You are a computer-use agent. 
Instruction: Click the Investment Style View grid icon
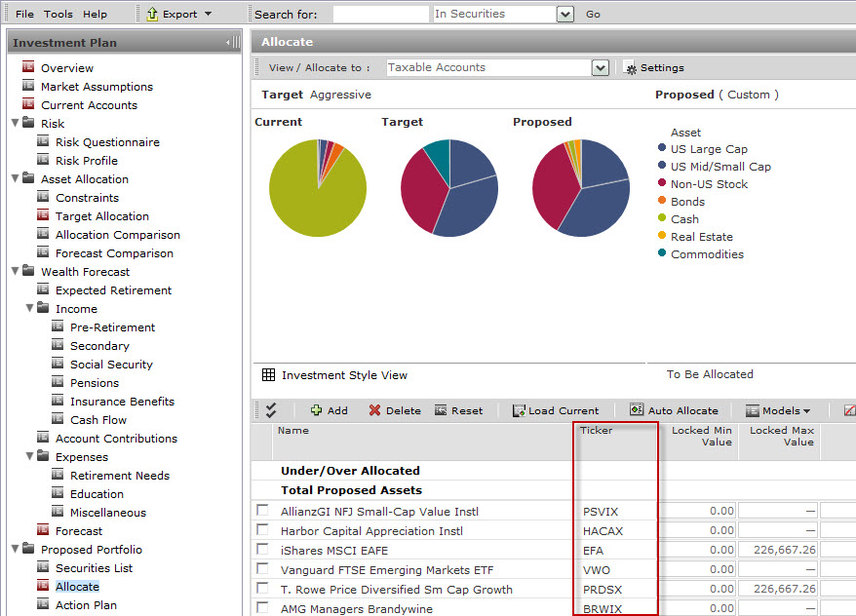coord(268,375)
